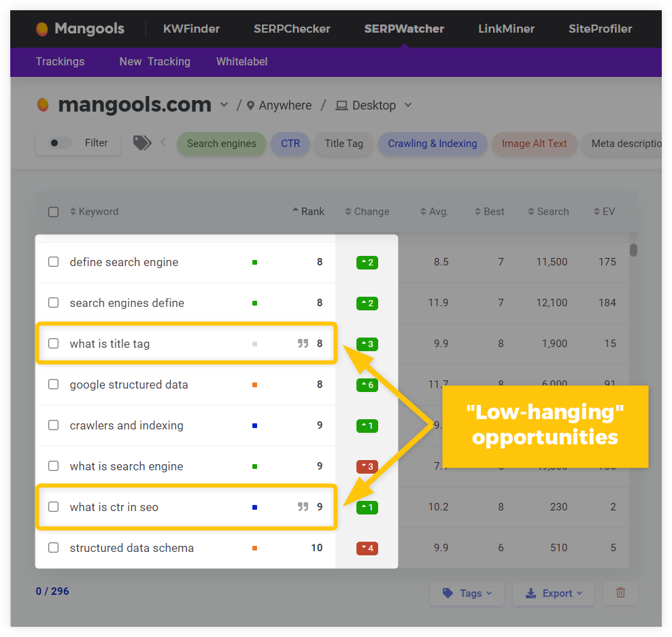The image size is (672, 637).
Task: Select the SERPWatcher tab
Action: [x=404, y=29]
